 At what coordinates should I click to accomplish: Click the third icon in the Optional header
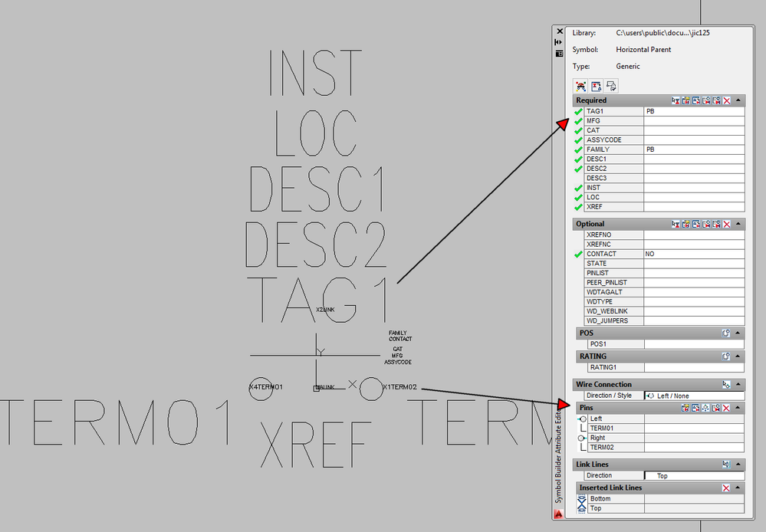pos(696,225)
